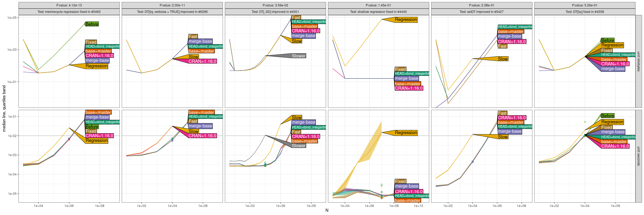Select 'Fixed' label in shallow kilobytes panel

[400, 69]
